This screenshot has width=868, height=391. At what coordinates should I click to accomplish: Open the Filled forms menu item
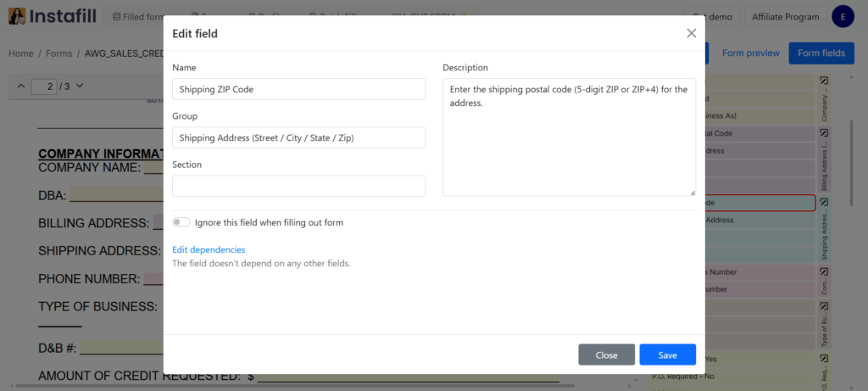click(140, 16)
